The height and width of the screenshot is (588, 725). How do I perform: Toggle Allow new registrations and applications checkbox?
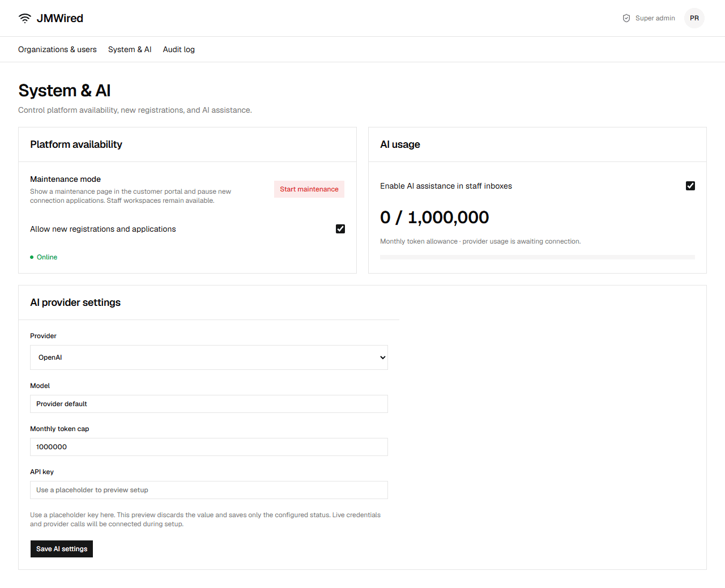340,229
